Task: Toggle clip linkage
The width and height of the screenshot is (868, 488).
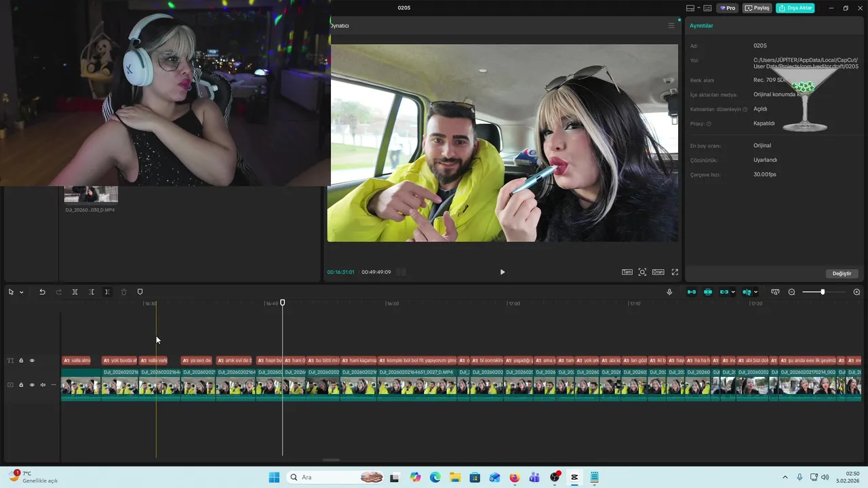Action: pos(724,292)
